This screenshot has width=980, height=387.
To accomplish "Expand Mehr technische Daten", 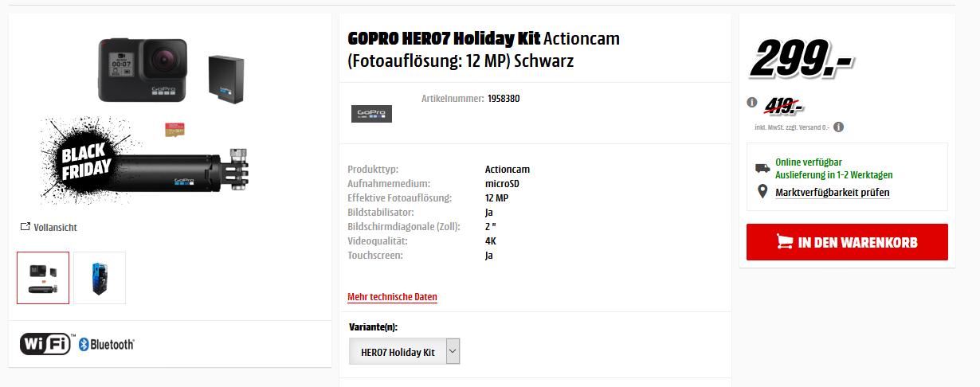I will (392, 297).
